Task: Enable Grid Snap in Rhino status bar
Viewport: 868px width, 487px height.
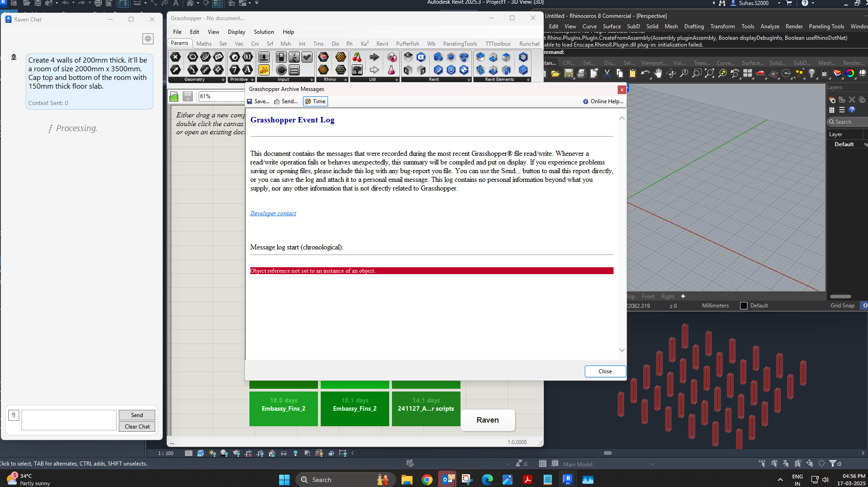Action: tap(842, 305)
